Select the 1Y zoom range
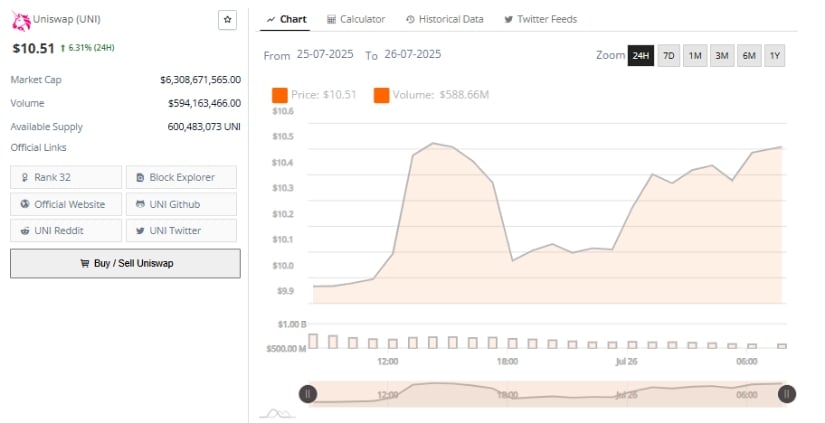Screen dimensions: 825x423 point(774,55)
